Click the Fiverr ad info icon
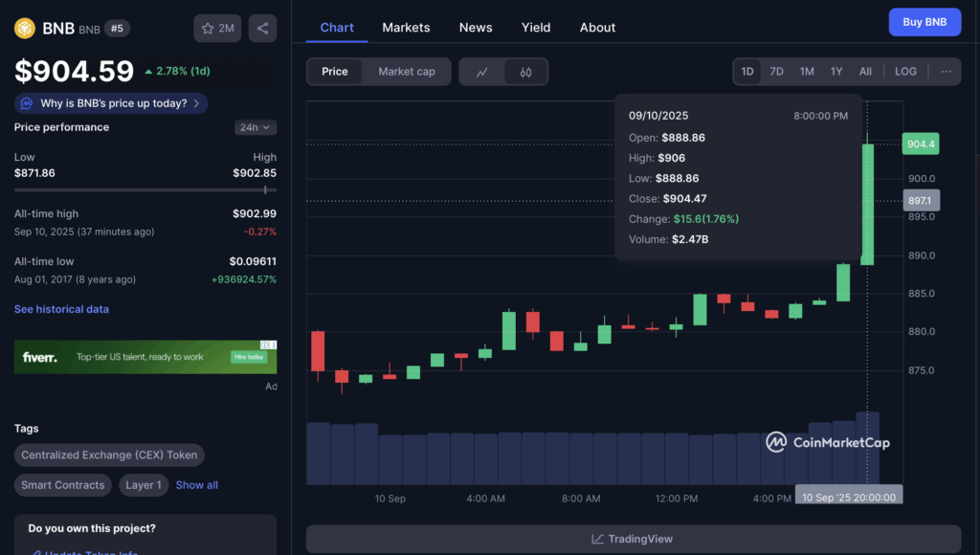Viewport: 980px width, 555px height. pyautogui.click(x=269, y=345)
